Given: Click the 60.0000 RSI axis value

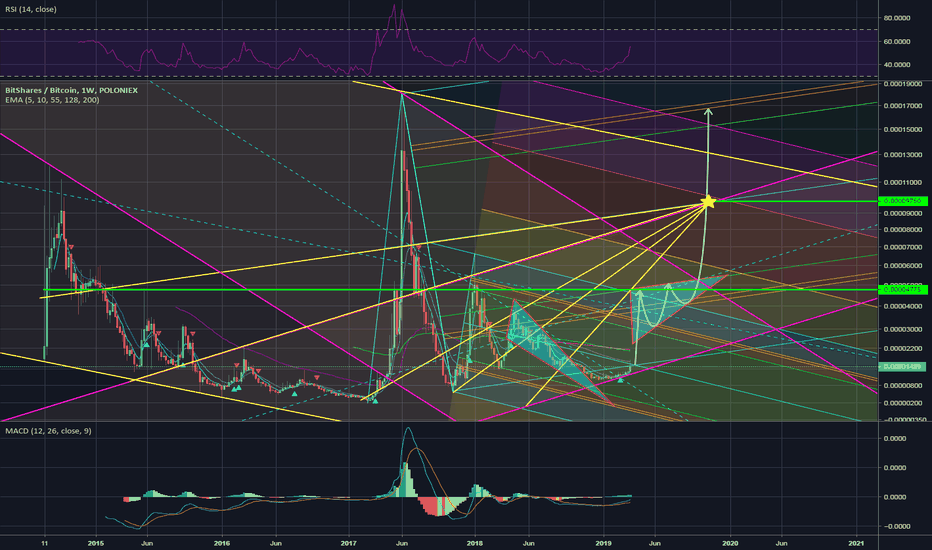Looking at the screenshot, I should tap(897, 42).
